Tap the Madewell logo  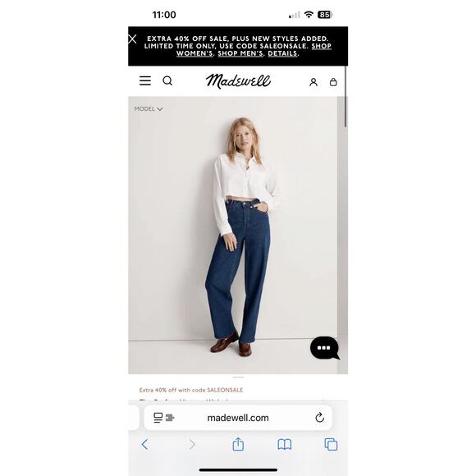tap(238, 81)
